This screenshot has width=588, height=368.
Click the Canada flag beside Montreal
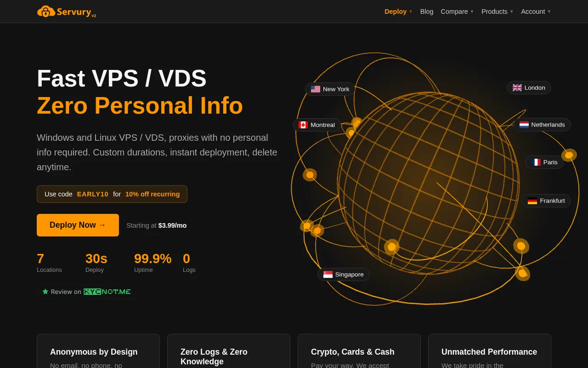303,125
